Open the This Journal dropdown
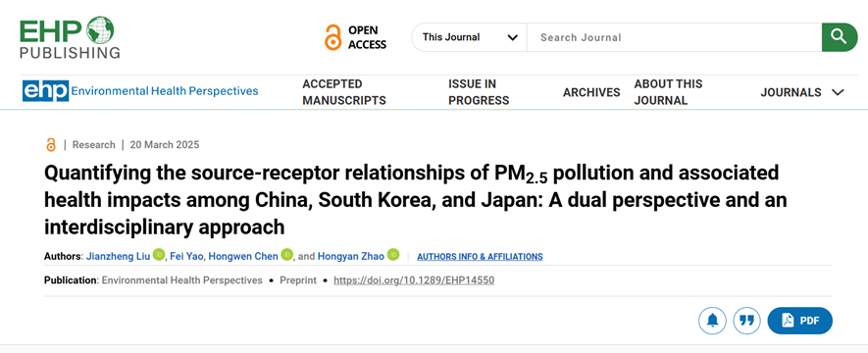 point(470,37)
